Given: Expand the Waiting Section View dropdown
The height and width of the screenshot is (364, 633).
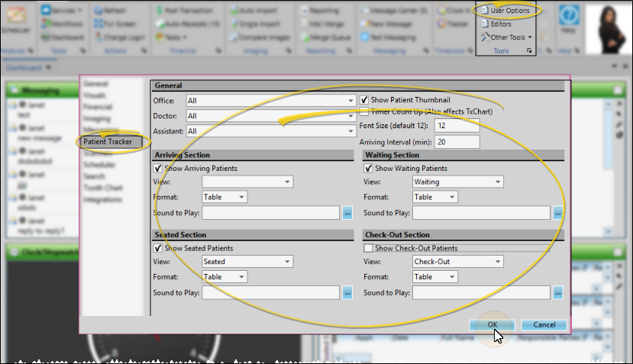Looking at the screenshot, I should click(x=457, y=182).
